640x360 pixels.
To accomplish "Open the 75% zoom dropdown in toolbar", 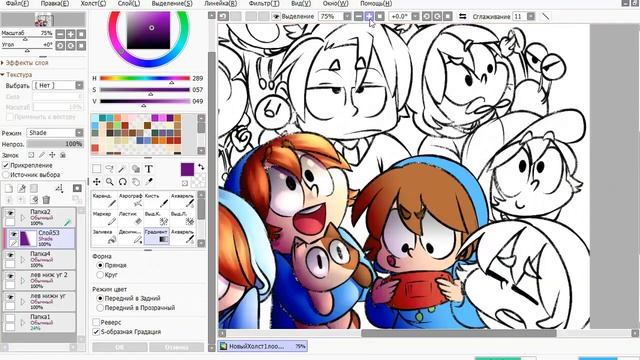I will [x=347, y=16].
